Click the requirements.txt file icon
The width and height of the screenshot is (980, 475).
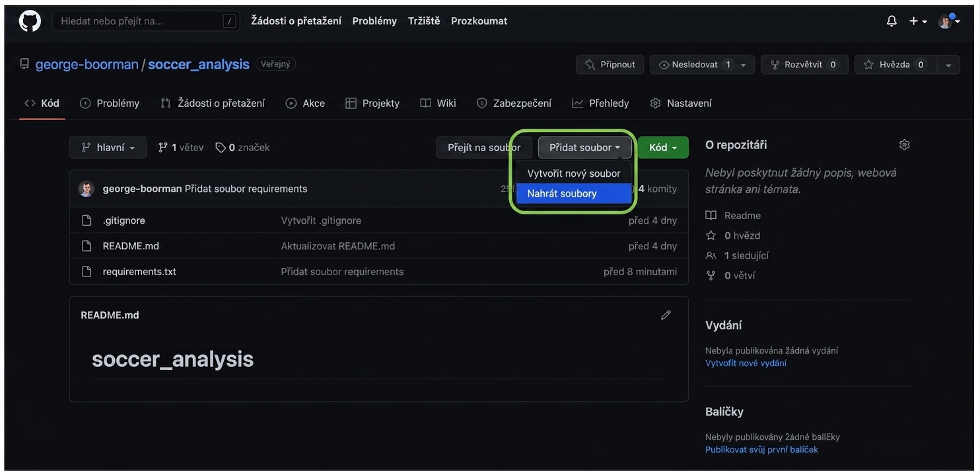(87, 271)
